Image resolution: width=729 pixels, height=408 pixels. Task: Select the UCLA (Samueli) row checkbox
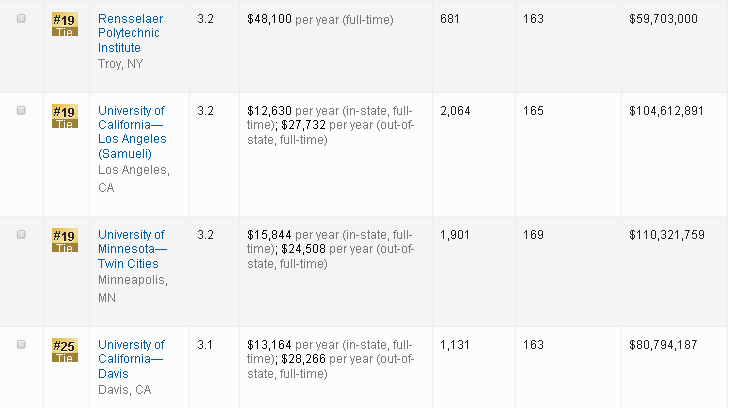pyautogui.click(x=21, y=110)
